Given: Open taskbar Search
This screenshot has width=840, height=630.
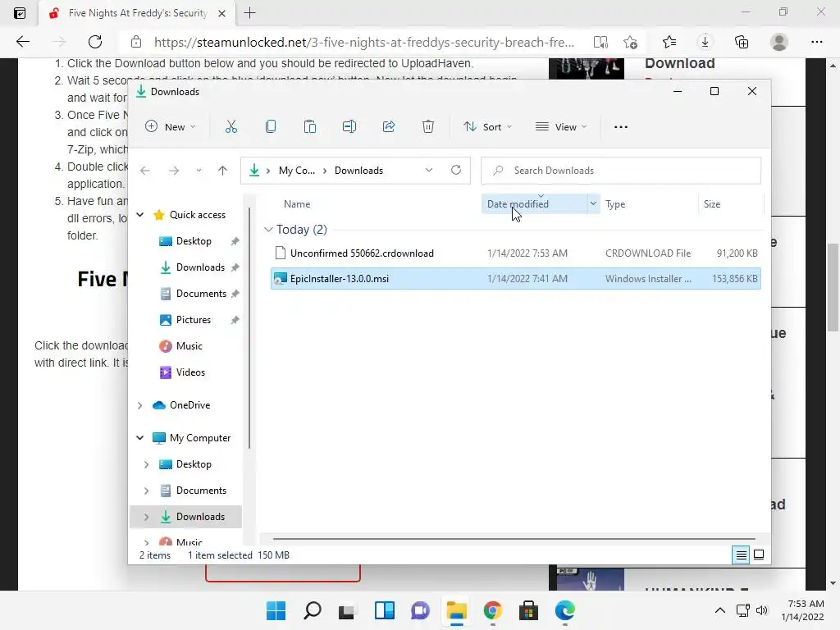Looking at the screenshot, I should pyautogui.click(x=313, y=610).
